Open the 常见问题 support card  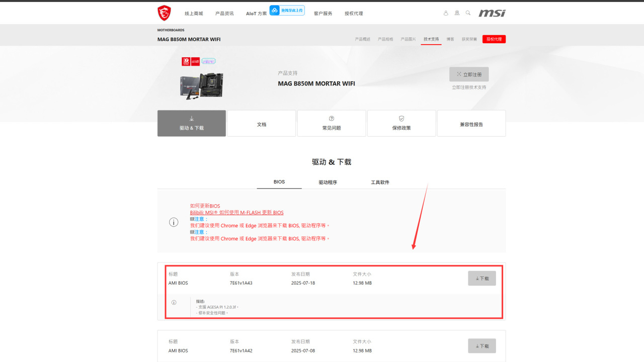[332, 123]
